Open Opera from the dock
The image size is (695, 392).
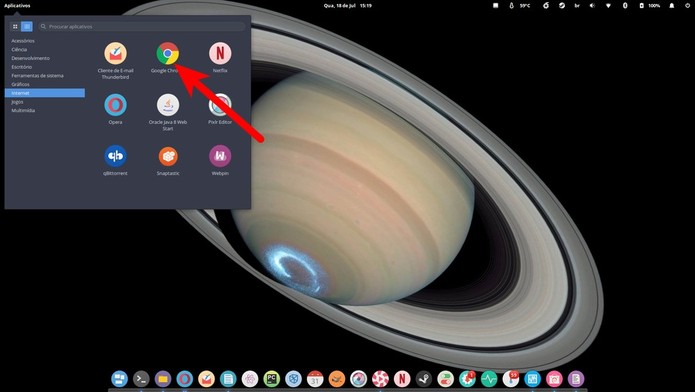click(x=184, y=379)
